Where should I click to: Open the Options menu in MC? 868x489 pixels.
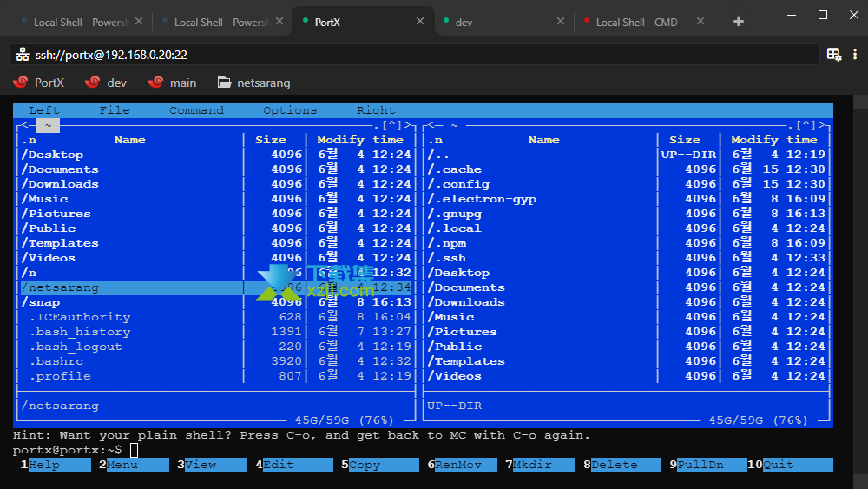(x=290, y=110)
